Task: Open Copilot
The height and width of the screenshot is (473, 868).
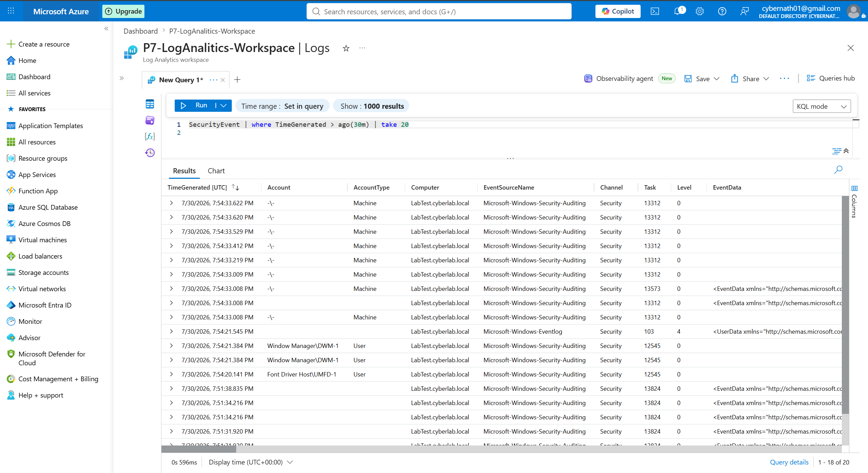Action: click(618, 11)
